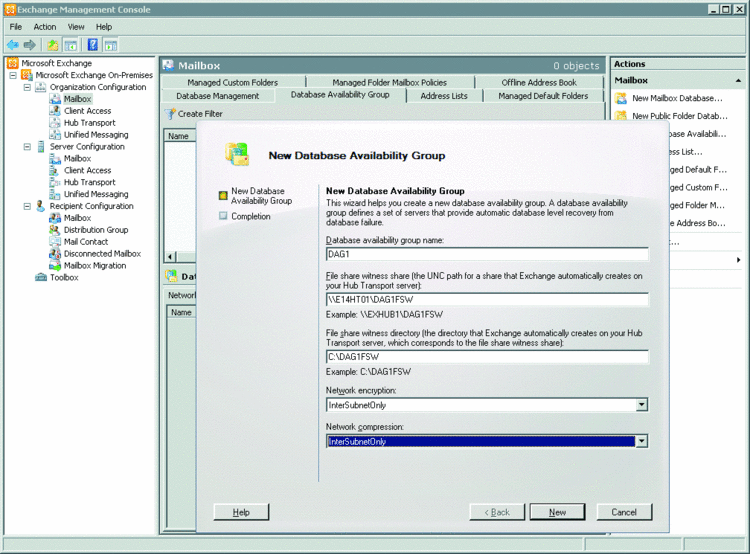Image resolution: width=750 pixels, height=554 pixels.
Task: Switch to the Offline Address Book tab
Action: pos(539,83)
